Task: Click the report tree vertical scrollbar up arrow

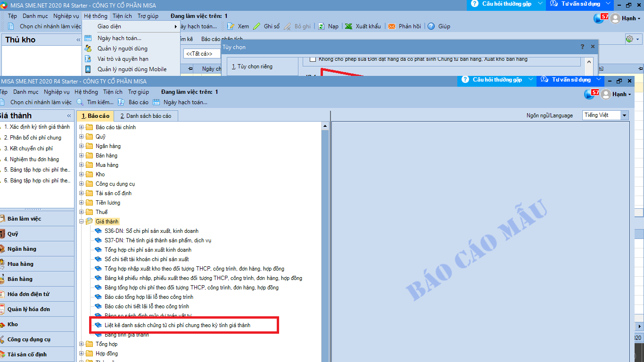Action: click(325, 126)
